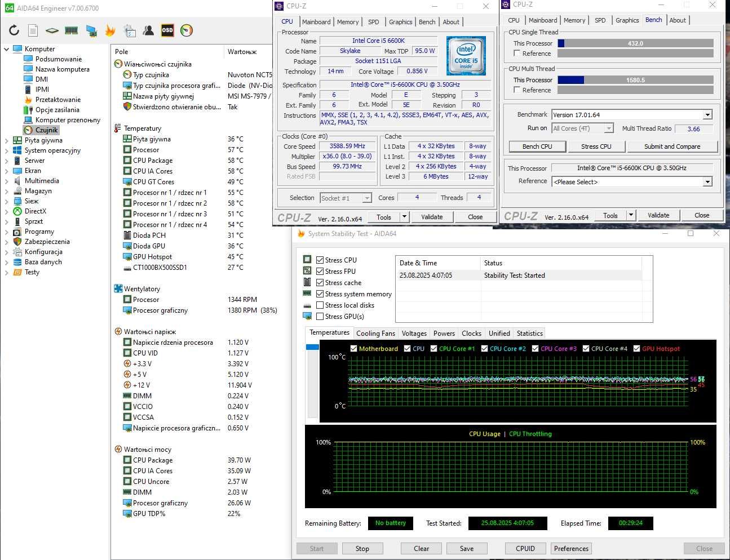Stop the running stability test
Viewport: 730px width, 560px height.
[362, 549]
